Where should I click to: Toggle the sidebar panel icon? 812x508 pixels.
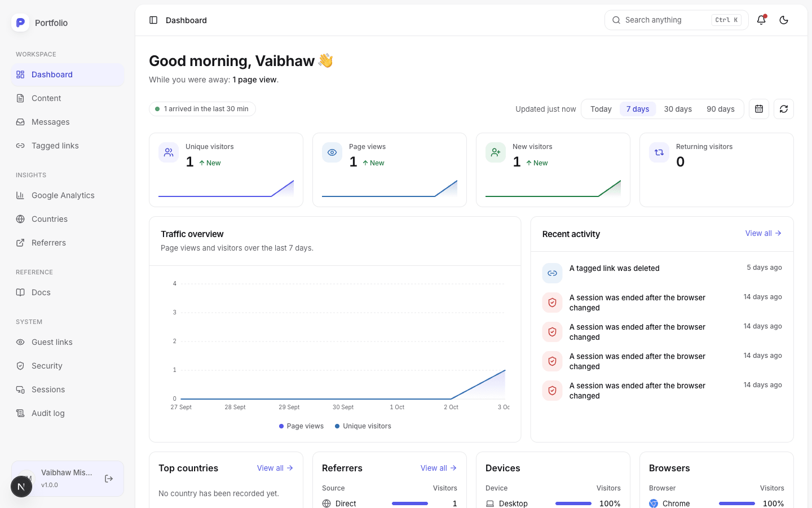point(153,20)
